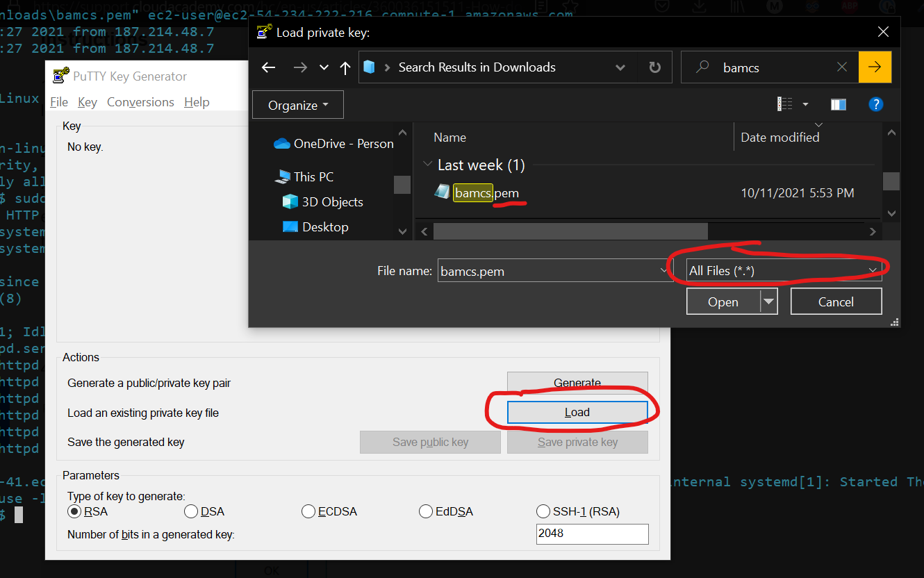Click the circled Load button
Image resolution: width=924 pixels, height=578 pixels.
click(577, 411)
